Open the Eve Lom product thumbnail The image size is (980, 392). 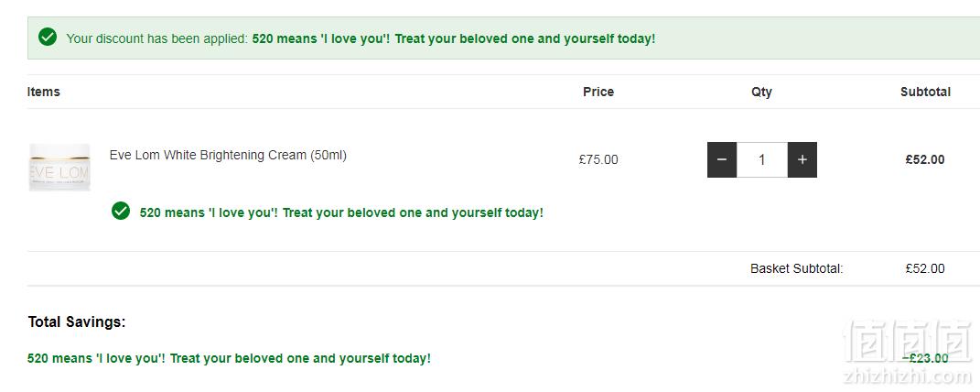tap(59, 167)
